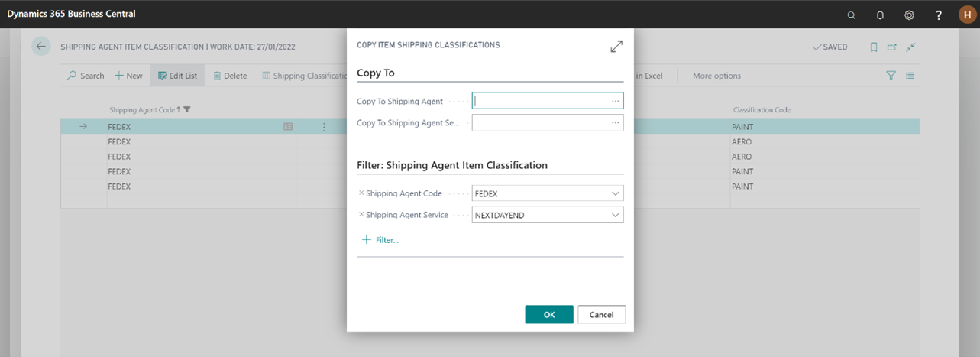Viewport: 980px width, 357px height.
Task: Go back using the back arrow
Action: (x=41, y=46)
